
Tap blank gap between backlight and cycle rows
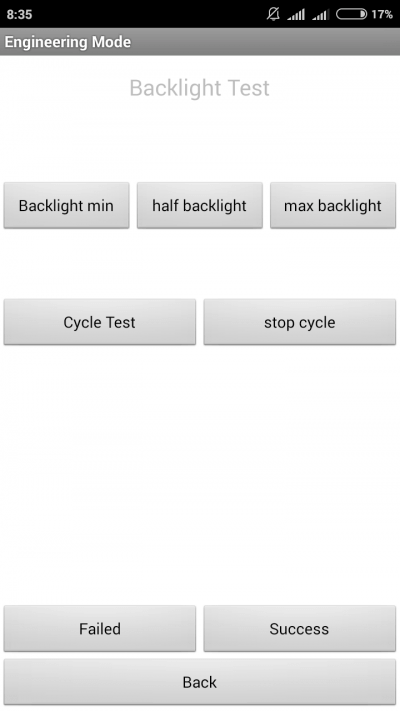pos(200,263)
